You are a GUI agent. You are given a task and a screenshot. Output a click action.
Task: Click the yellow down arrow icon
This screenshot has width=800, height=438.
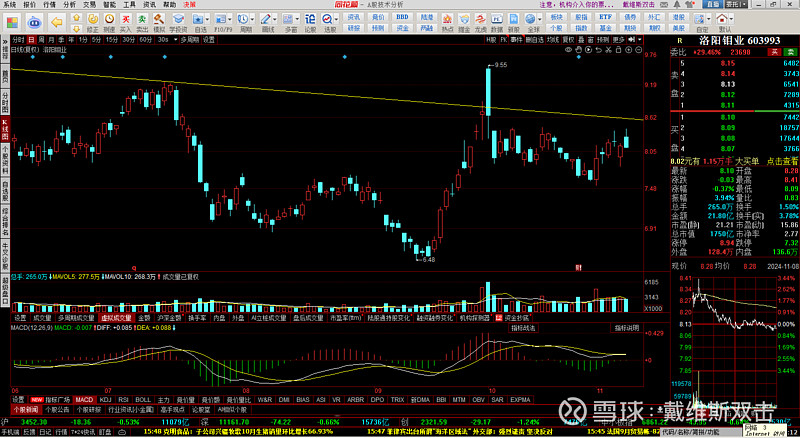point(77,28)
